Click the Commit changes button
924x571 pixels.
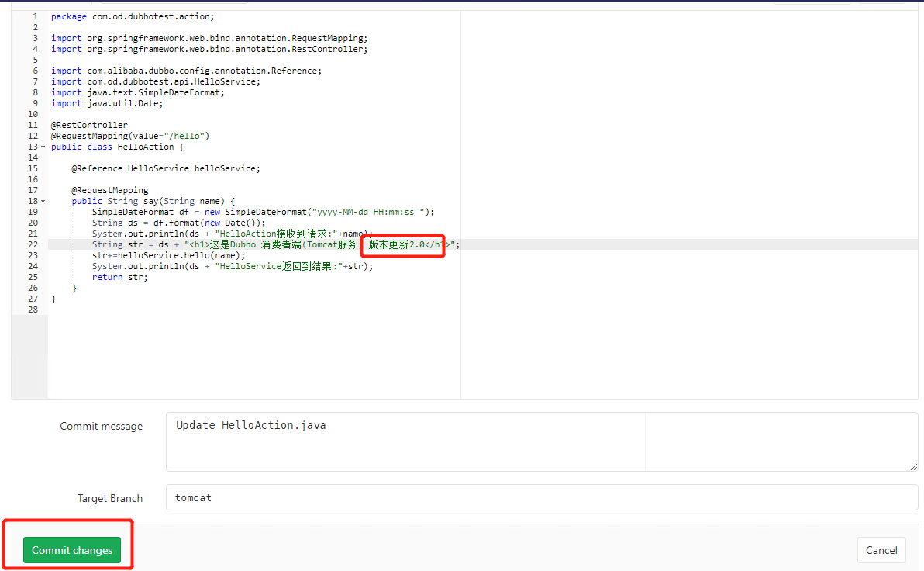72,550
